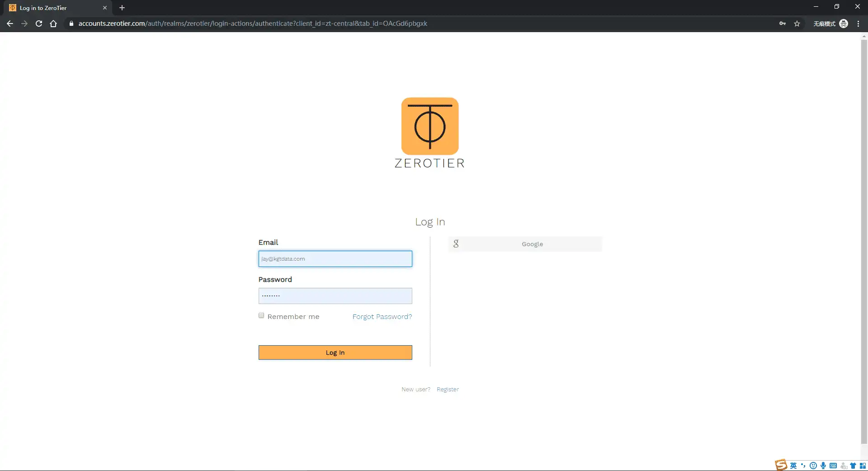Click the Google g icon
The image size is (868, 471).
tap(456, 244)
